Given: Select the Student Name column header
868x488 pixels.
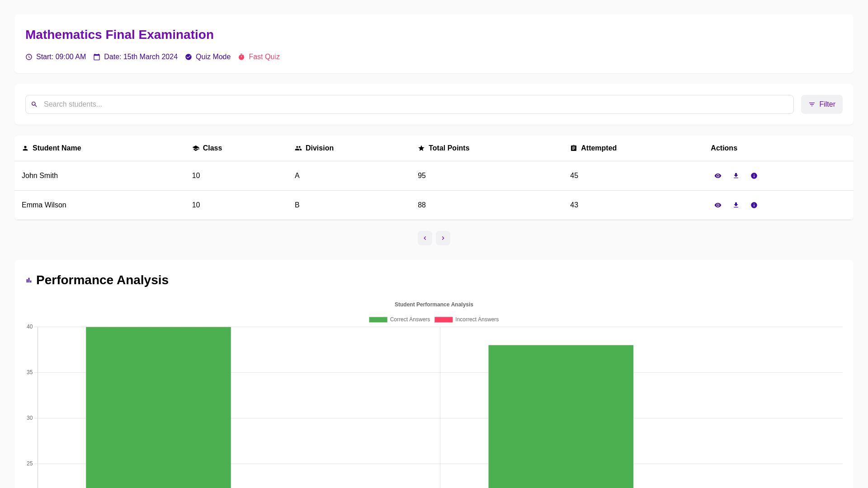Looking at the screenshot, I should click(57, 148).
